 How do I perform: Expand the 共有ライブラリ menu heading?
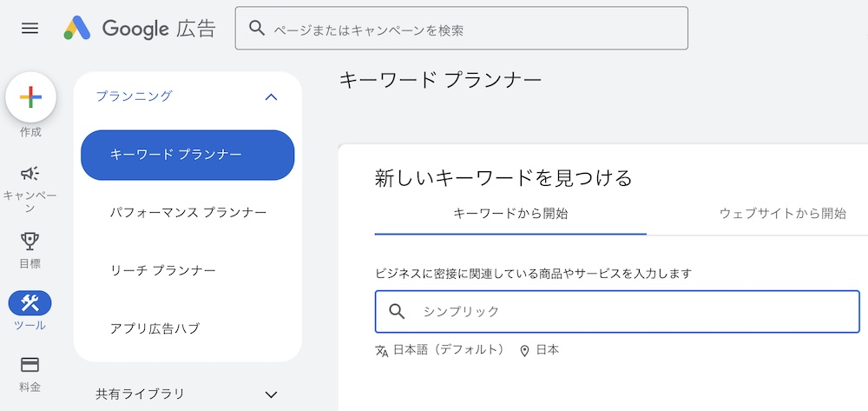coord(141,394)
